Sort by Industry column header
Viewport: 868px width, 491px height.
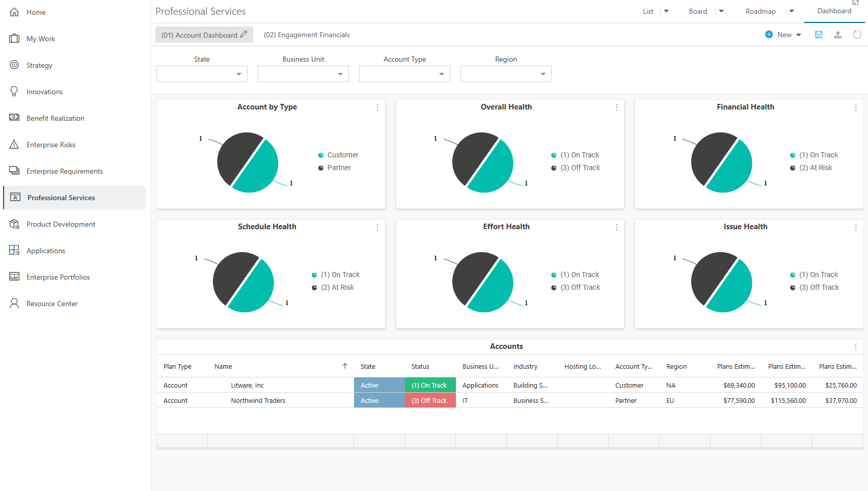click(x=525, y=366)
